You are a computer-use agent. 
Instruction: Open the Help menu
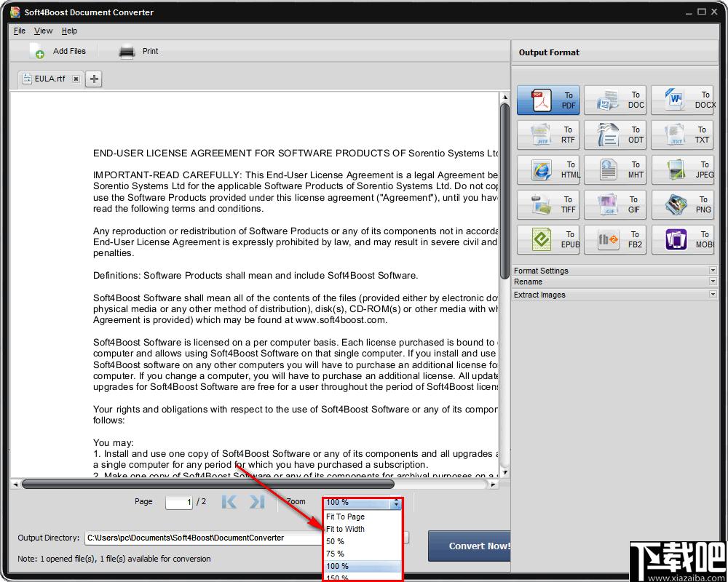click(69, 31)
